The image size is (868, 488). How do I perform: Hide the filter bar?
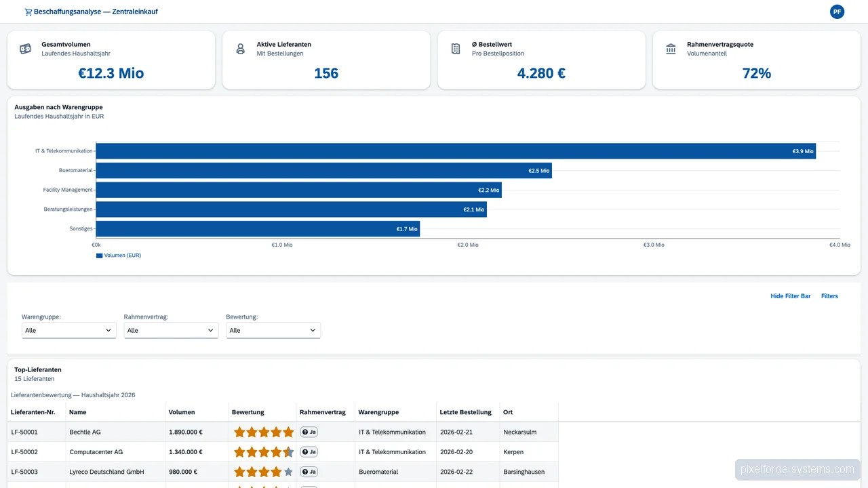click(x=790, y=296)
